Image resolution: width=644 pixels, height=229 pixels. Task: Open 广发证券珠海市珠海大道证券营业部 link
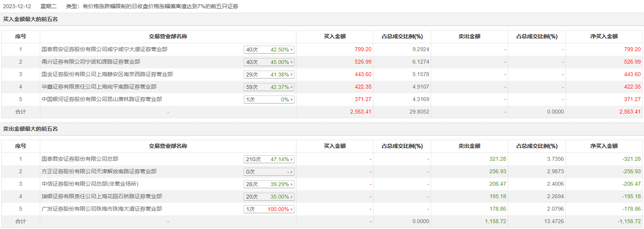tap(102, 209)
